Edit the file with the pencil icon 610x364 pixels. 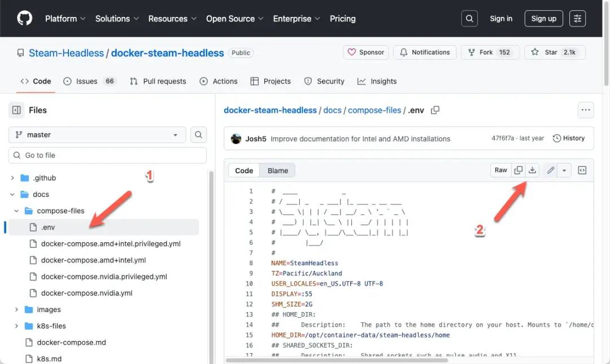coord(550,170)
